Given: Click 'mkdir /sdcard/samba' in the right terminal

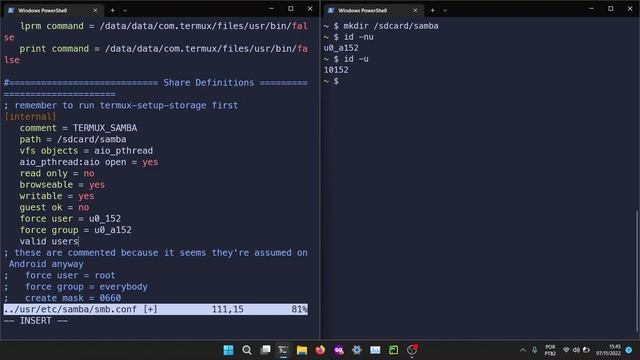Looking at the screenshot, I should (x=391, y=26).
